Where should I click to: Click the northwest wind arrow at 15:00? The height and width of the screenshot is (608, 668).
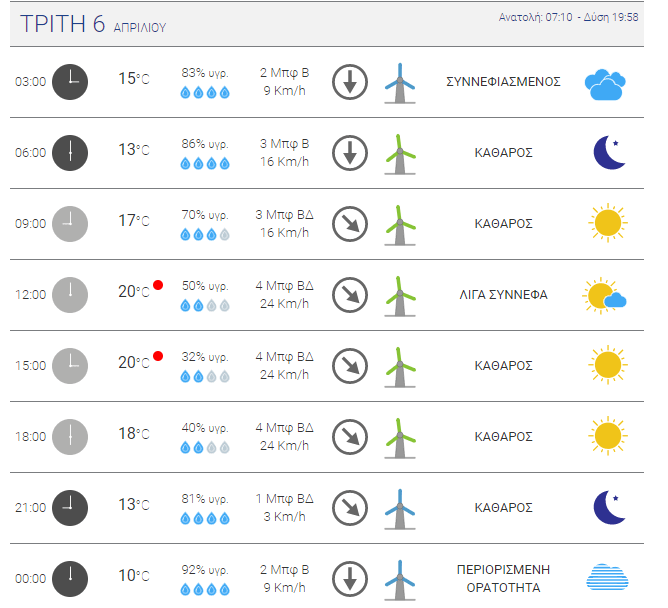click(350, 366)
